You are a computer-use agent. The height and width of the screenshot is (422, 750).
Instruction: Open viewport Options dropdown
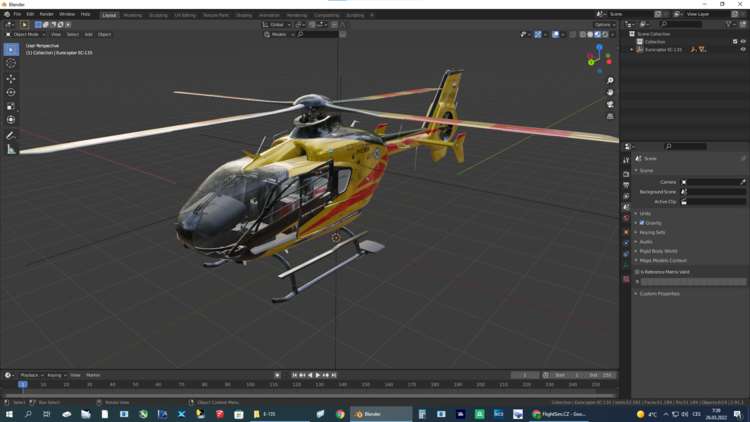pyautogui.click(x=605, y=24)
